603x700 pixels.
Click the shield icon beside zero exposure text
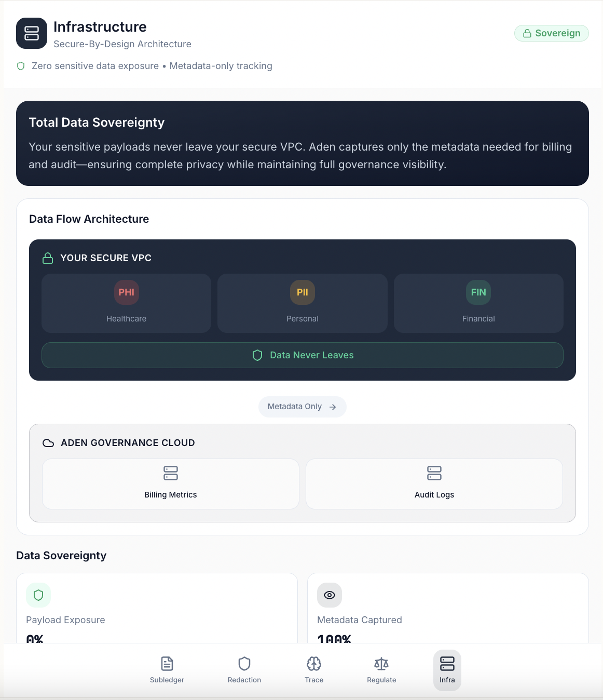[x=21, y=66]
